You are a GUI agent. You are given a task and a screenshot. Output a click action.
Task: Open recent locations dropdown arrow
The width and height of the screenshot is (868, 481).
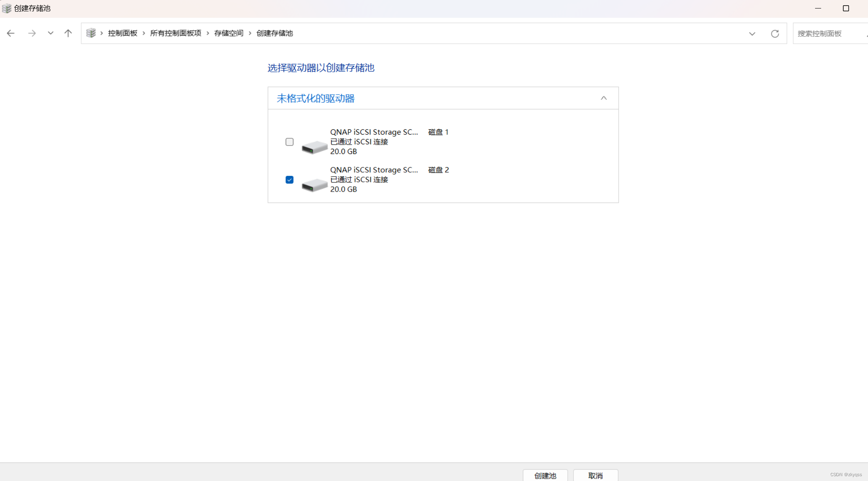pos(51,33)
